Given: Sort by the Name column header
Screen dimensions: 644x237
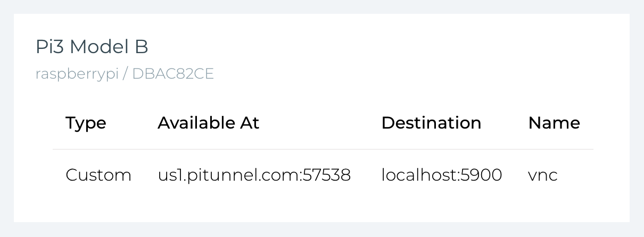Looking at the screenshot, I should click(x=554, y=123).
